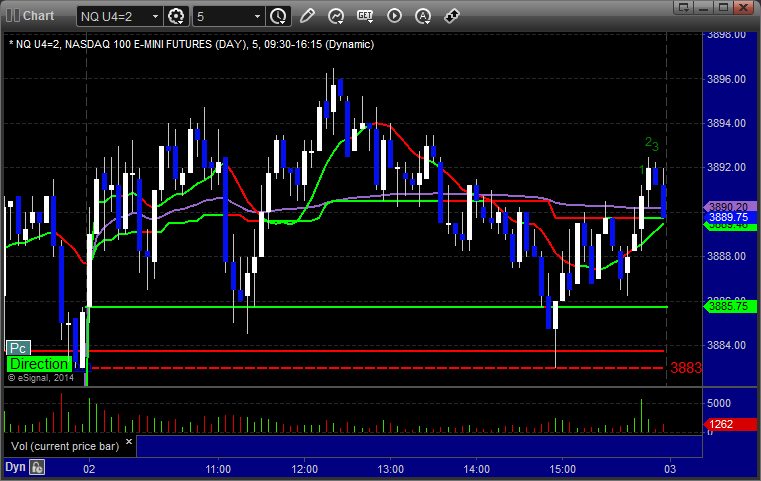This screenshot has height=481, width=761.
Task: Open the EFS script icon
Action: (x=365, y=16)
